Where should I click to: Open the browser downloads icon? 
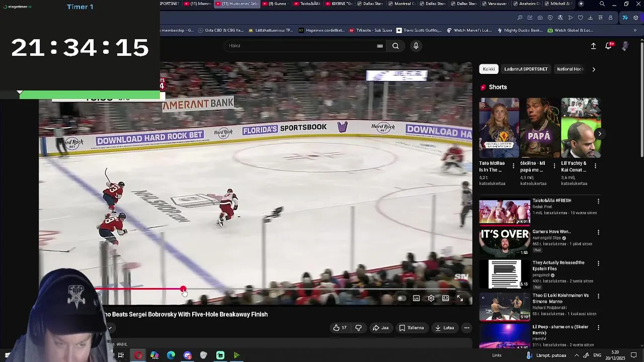591,18
